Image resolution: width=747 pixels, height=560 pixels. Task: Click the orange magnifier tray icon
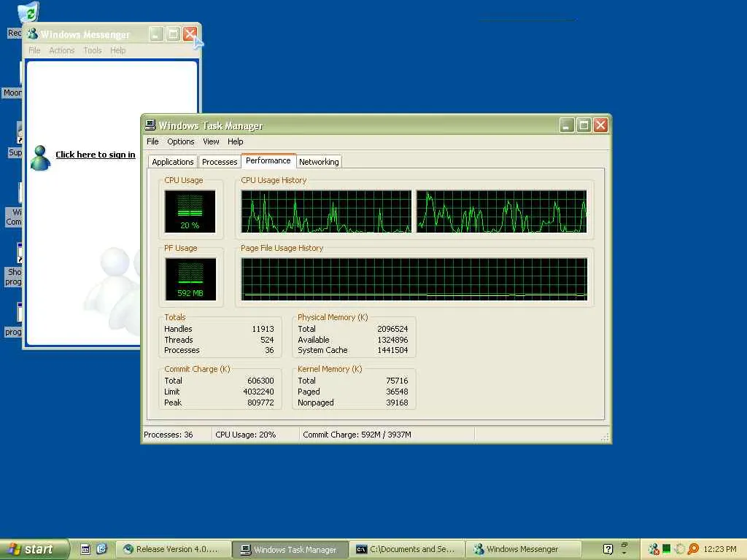[693, 549]
